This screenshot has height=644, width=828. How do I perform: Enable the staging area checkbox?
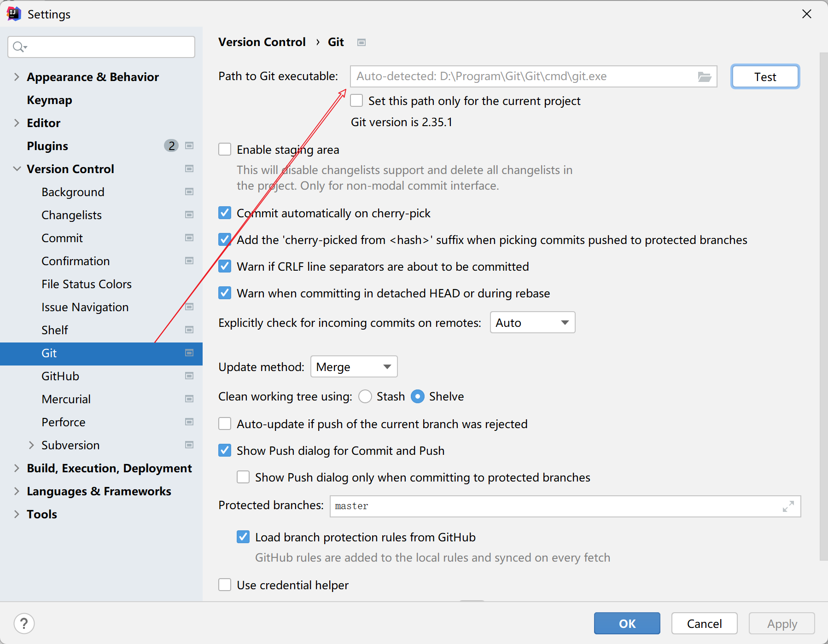coord(225,150)
